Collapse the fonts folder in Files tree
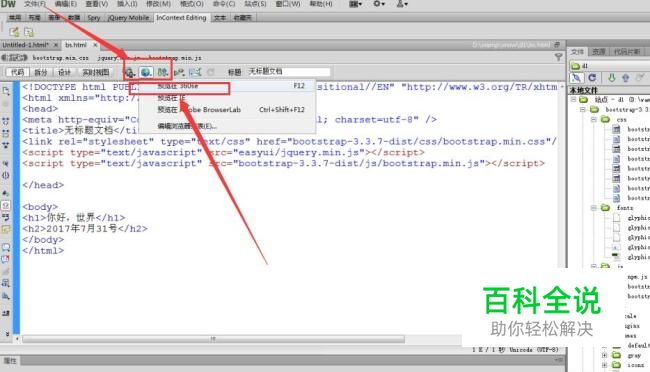The height and width of the screenshot is (372, 650). tap(594, 208)
